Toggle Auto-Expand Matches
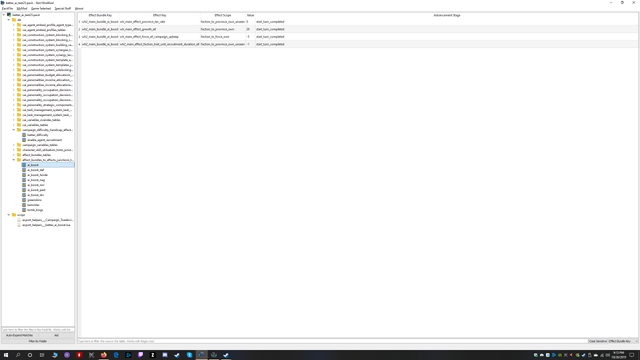The height and width of the screenshot is (360, 640). 20,335
